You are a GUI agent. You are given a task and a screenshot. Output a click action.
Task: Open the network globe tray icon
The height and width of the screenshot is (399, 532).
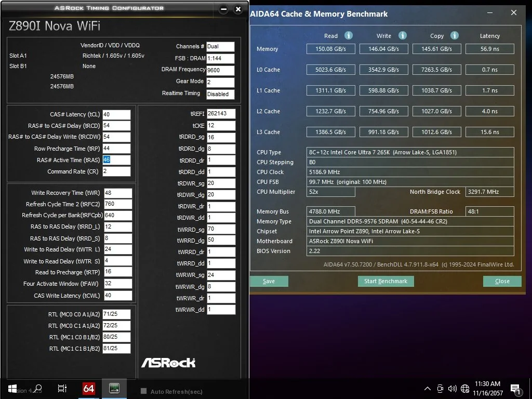tap(465, 389)
